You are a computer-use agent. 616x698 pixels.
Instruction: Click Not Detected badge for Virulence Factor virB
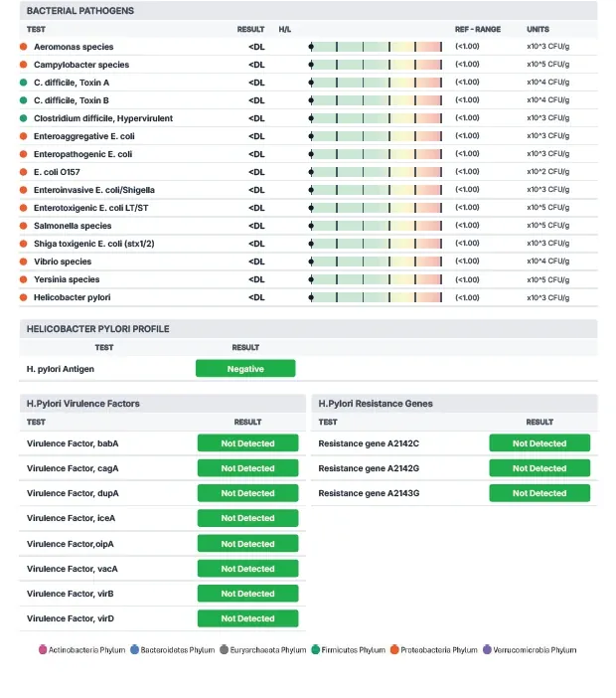coord(247,594)
